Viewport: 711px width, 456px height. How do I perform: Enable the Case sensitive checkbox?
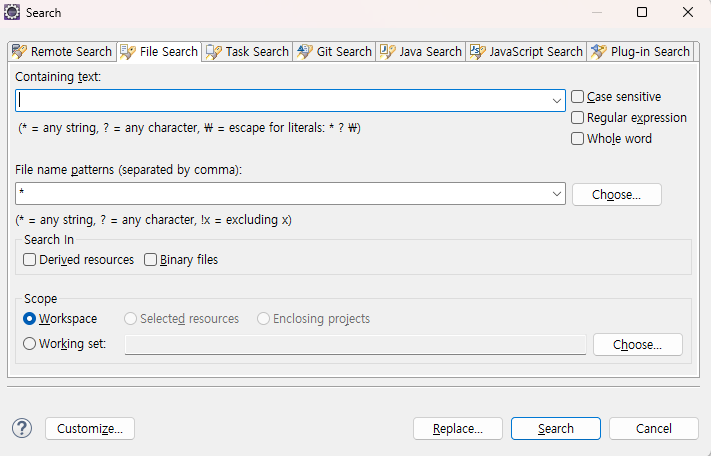click(578, 97)
